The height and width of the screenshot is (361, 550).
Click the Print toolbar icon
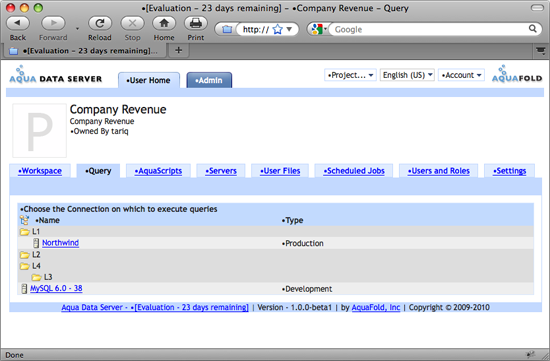[196, 23]
